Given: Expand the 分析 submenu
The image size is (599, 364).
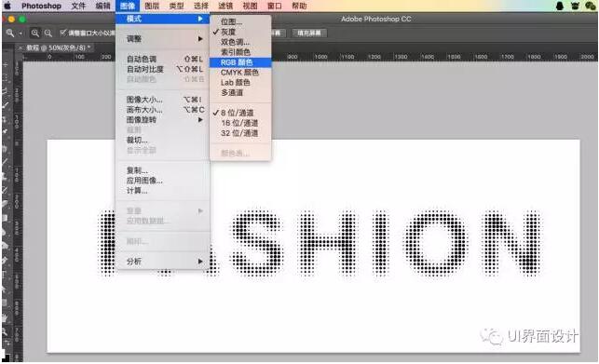Looking at the screenshot, I should [x=163, y=262].
